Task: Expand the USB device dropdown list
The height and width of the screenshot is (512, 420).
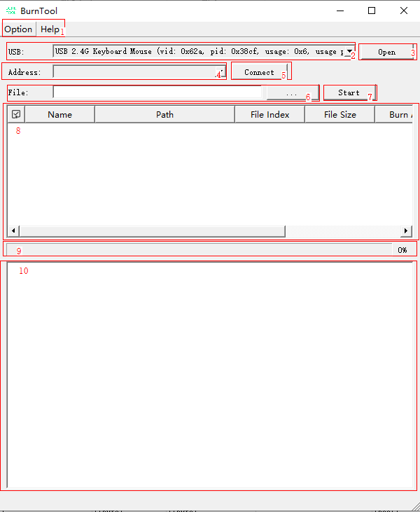Action: click(x=348, y=52)
